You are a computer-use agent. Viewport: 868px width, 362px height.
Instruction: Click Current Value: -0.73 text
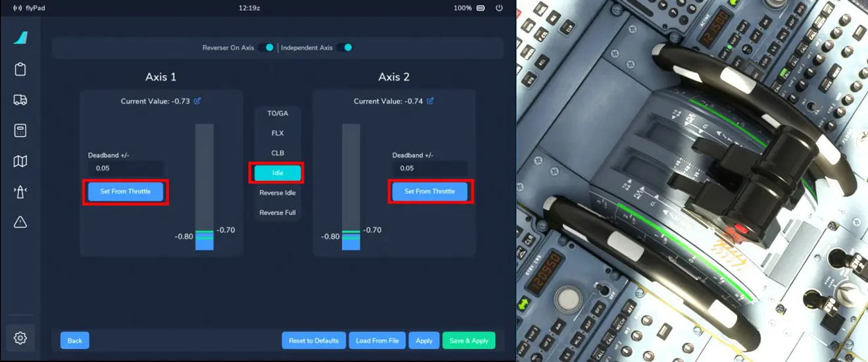(x=155, y=101)
